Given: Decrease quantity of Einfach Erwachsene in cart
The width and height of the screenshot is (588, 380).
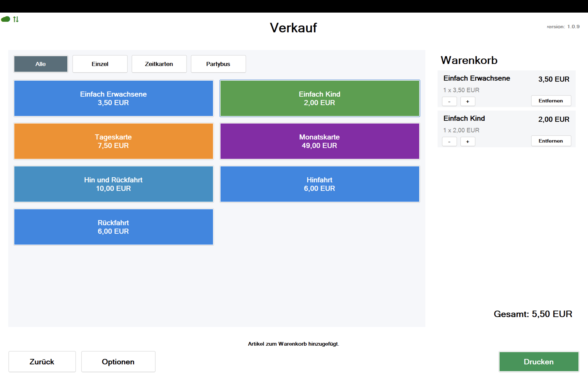Looking at the screenshot, I should [449, 101].
